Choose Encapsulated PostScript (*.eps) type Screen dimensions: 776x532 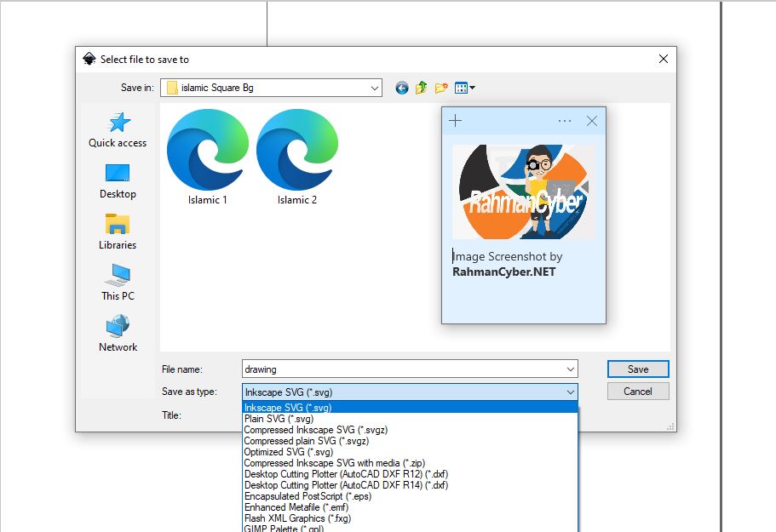(x=411, y=496)
